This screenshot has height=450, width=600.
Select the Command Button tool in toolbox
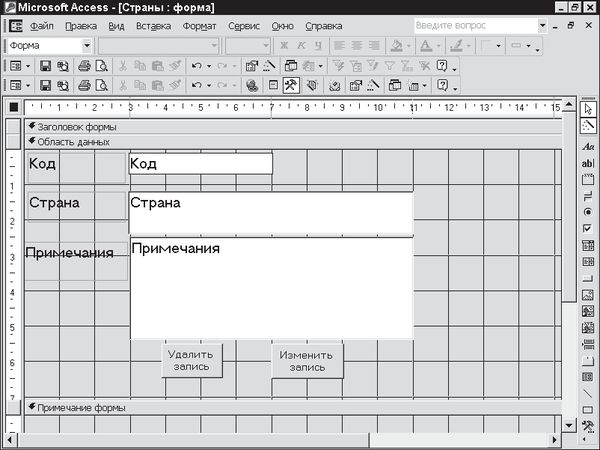(588, 278)
